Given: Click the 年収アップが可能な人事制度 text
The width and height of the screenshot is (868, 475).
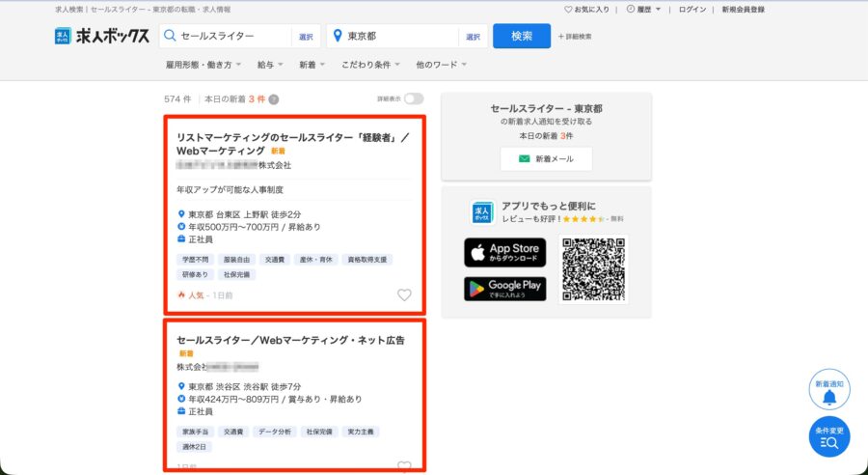Looking at the screenshot, I should point(231,190).
